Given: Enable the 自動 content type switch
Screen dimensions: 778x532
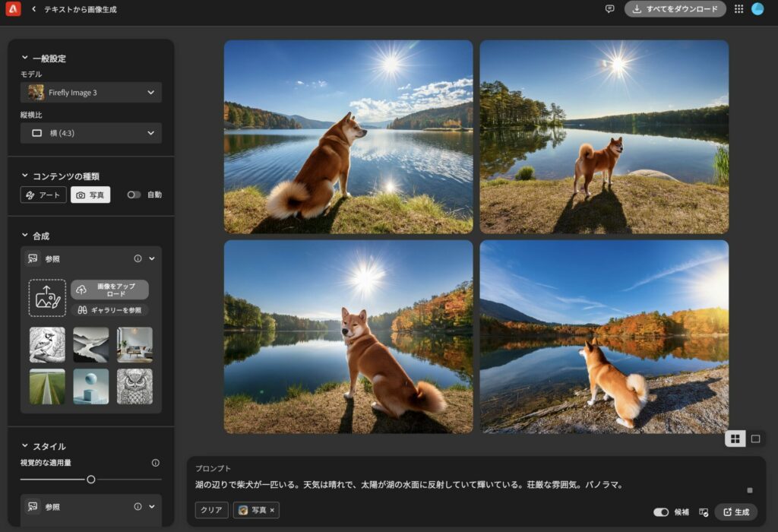Looking at the screenshot, I should (x=134, y=195).
